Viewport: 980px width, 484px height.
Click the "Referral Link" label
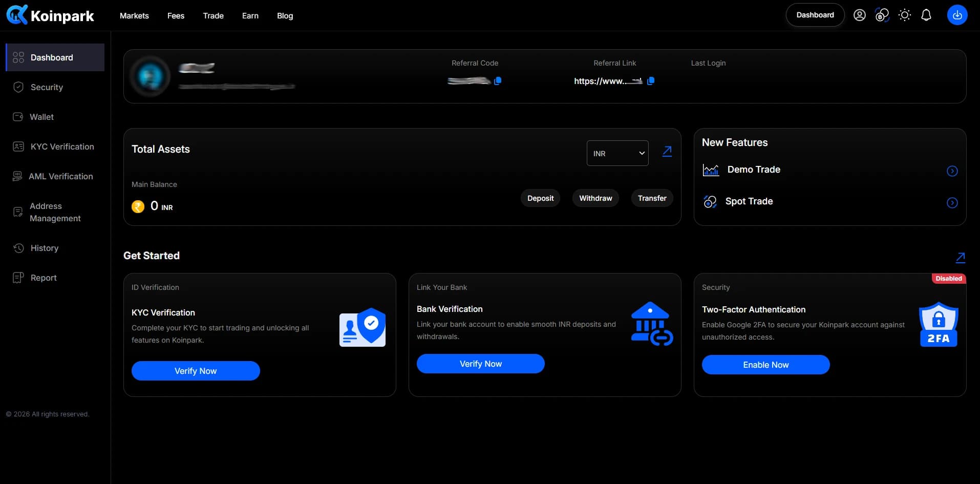pos(614,63)
